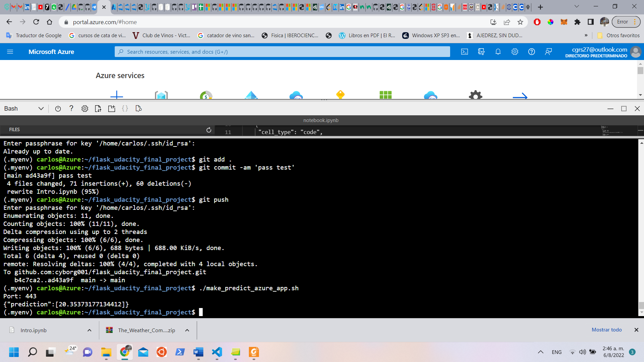The image size is (644, 362).
Task: Open the Cloud Shell editor braces icon
Action: 125,108
